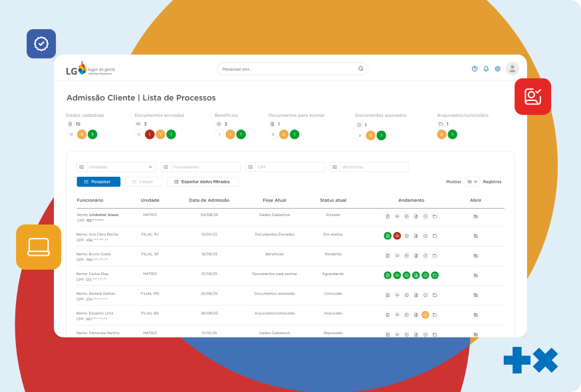
Task: Click orange check icon in Eduardo Lima row
Action: coord(425,315)
